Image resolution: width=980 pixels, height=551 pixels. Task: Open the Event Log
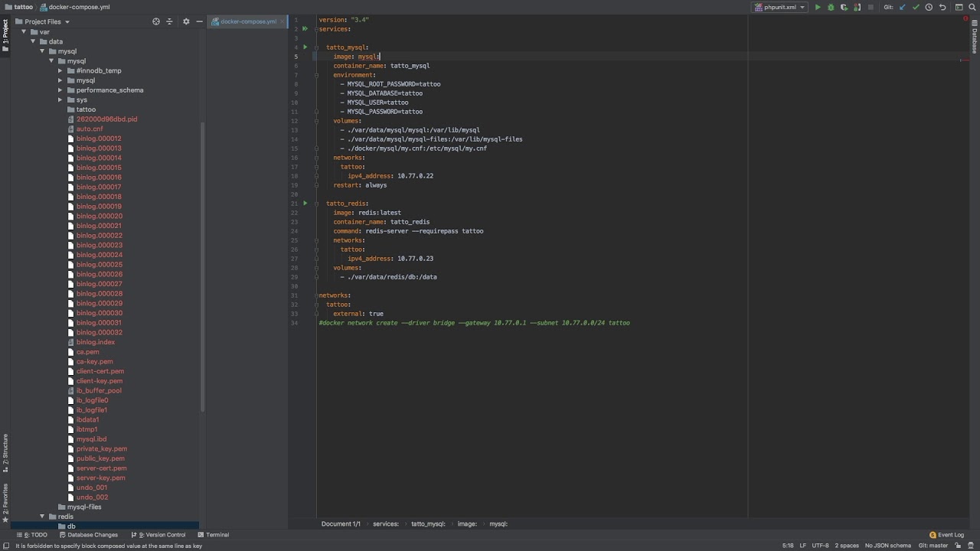point(946,535)
